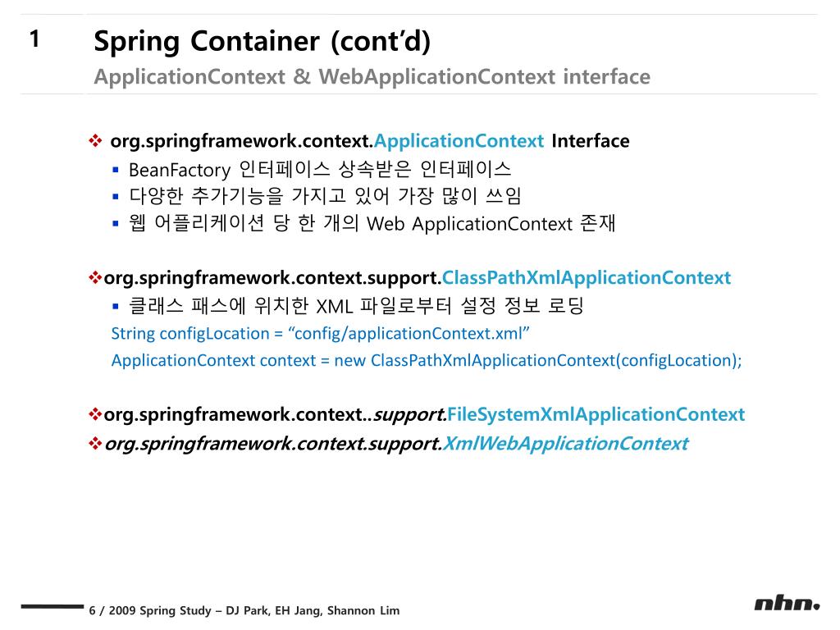Click the square bullet beside 다양한 추가기능을 line
840x630 pixels.
click(115, 197)
